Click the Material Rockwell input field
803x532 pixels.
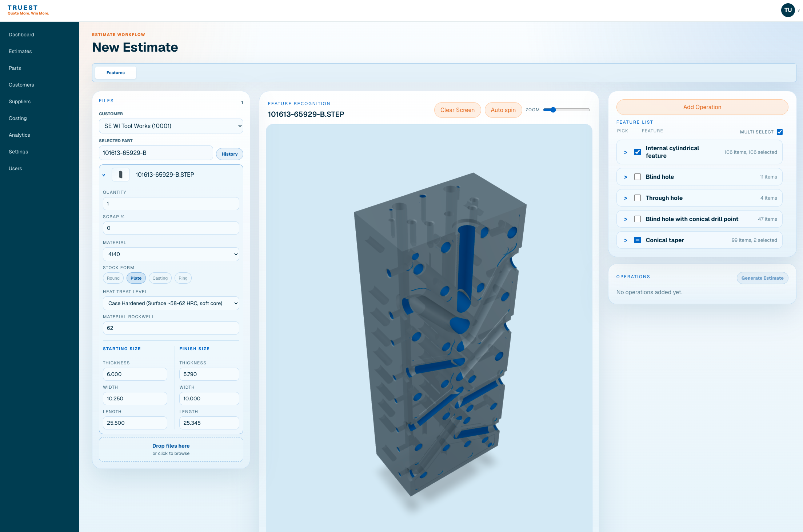171,328
